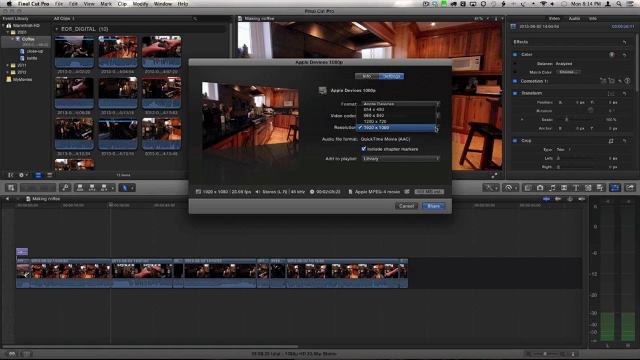
Task: Select the arrow Select tool in toolbar
Action: (x=125, y=188)
